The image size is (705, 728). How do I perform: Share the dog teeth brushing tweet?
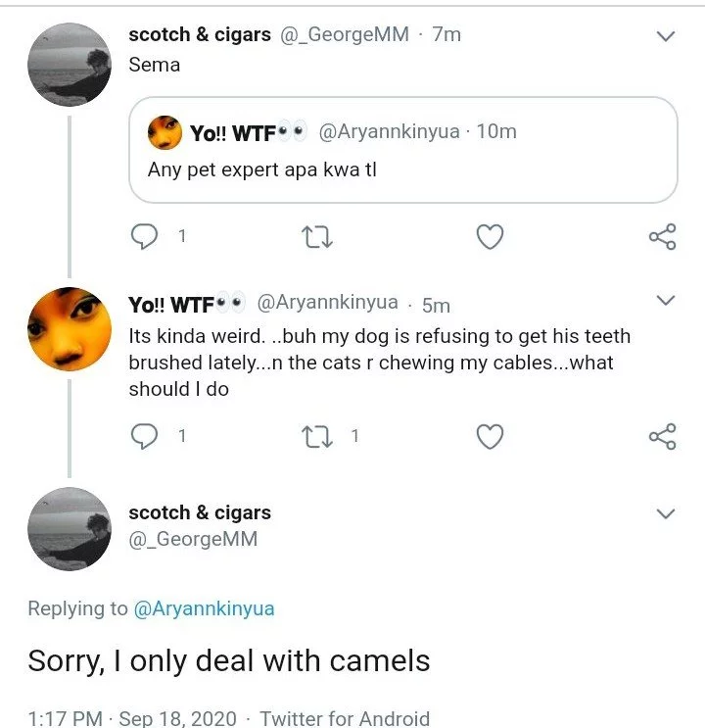[x=663, y=436]
